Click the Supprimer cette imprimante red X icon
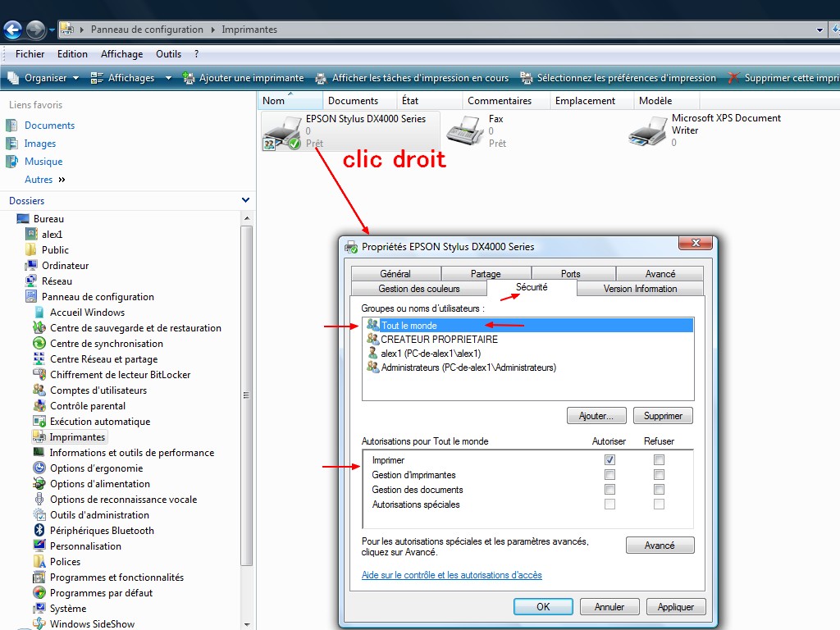The image size is (840, 630). pyautogui.click(x=734, y=78)
